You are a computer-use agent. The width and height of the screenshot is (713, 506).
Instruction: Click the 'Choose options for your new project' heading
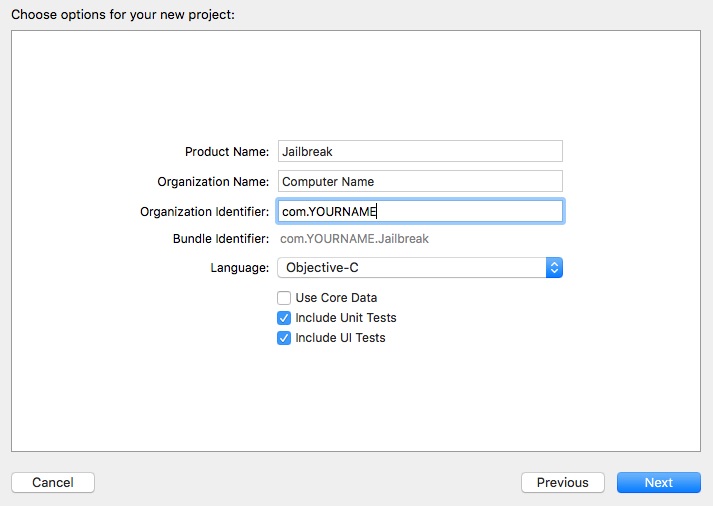[123, 15]
